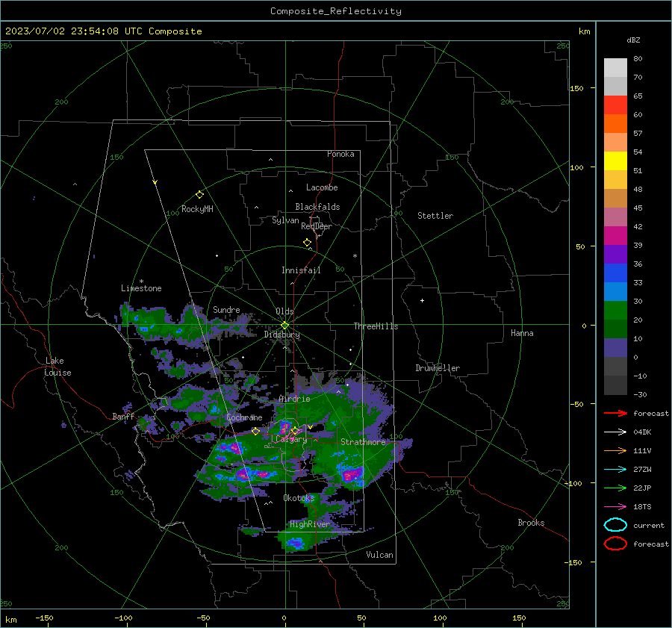Select the Stettler label

[x=435, y=216]
